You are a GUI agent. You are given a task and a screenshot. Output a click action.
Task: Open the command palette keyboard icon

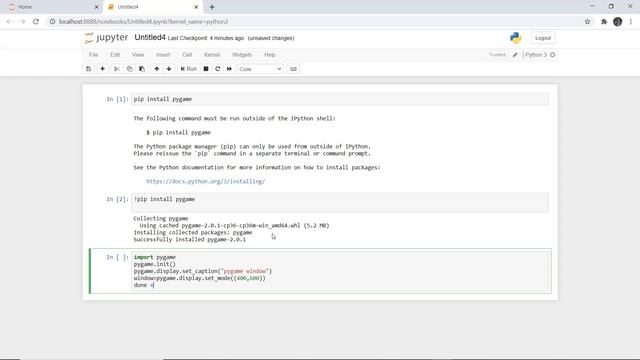coord(293,69)
